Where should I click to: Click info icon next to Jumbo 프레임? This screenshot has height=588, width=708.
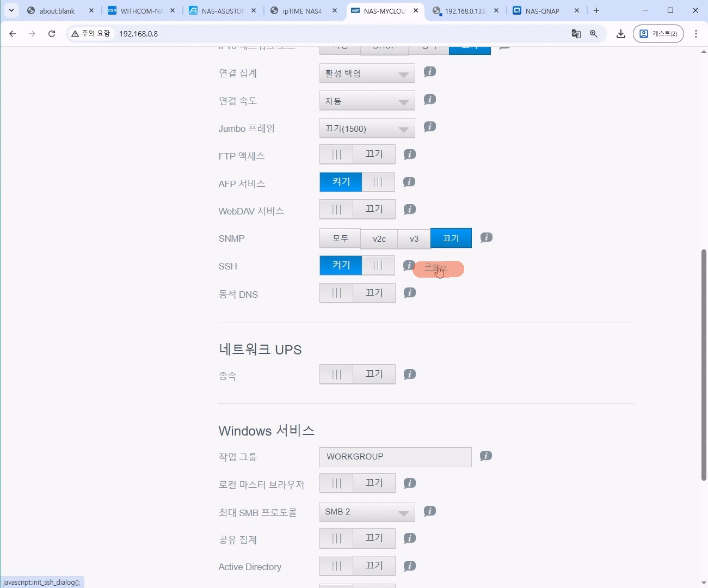coord(430,127)
